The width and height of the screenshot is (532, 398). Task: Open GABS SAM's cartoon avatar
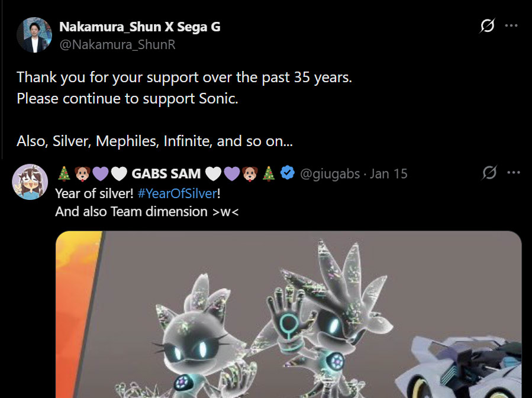30,182
